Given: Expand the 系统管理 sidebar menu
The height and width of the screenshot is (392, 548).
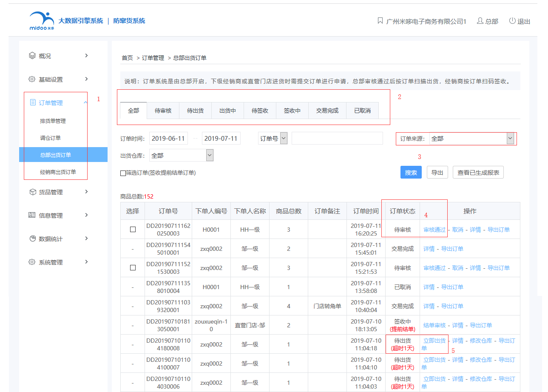Looking at the screenshot, I should click(x=86, y=262).
